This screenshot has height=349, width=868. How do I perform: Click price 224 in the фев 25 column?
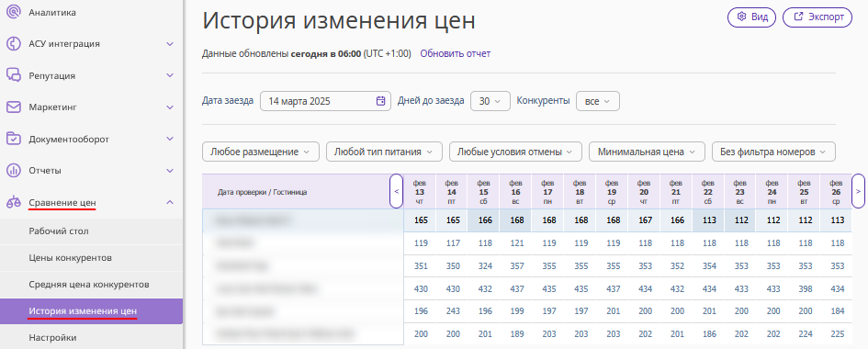click(x=806, y=334)
